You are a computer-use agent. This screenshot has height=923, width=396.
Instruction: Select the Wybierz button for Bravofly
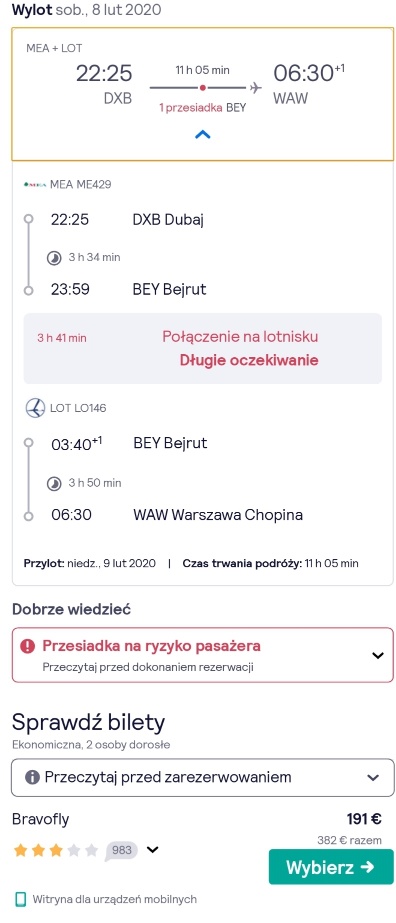(x=331, y=867)
